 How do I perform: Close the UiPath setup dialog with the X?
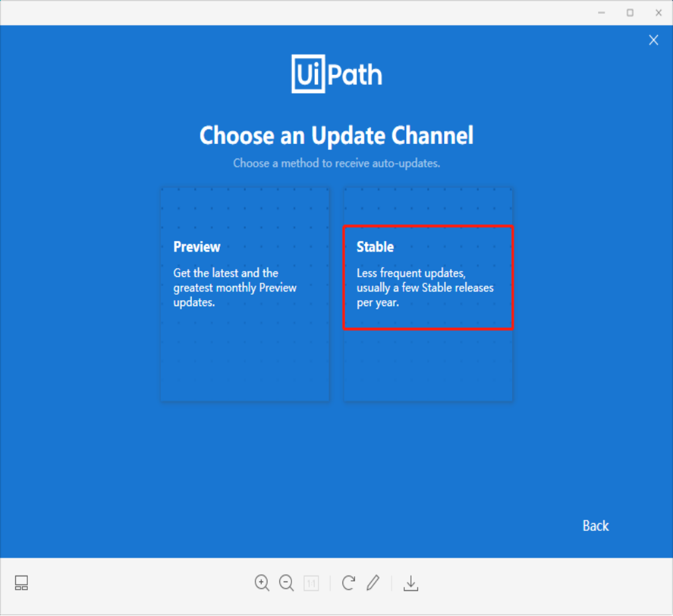tap(653, 40)
